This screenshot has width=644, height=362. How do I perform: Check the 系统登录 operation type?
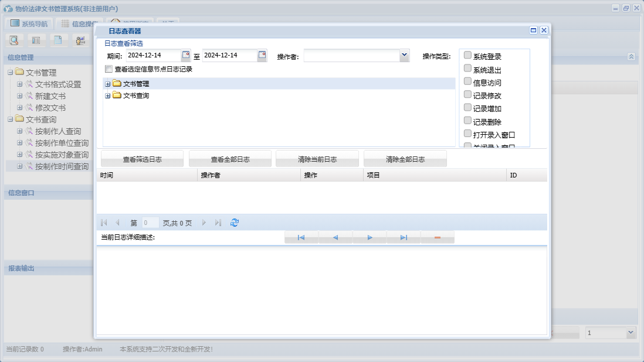(467, 55)
